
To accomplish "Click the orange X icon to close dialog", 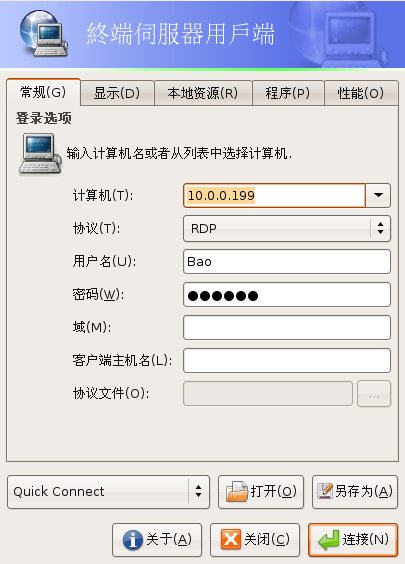I will [x=231, y=539].
